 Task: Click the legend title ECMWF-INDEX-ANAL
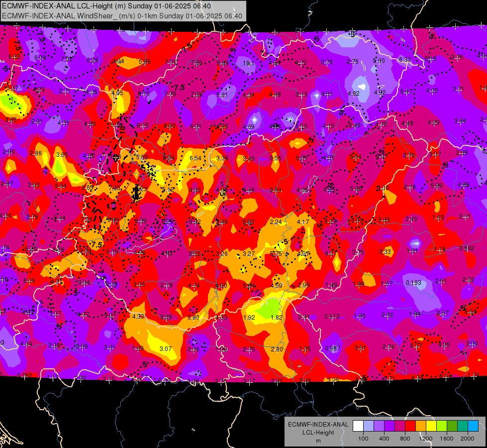point(318,425)
